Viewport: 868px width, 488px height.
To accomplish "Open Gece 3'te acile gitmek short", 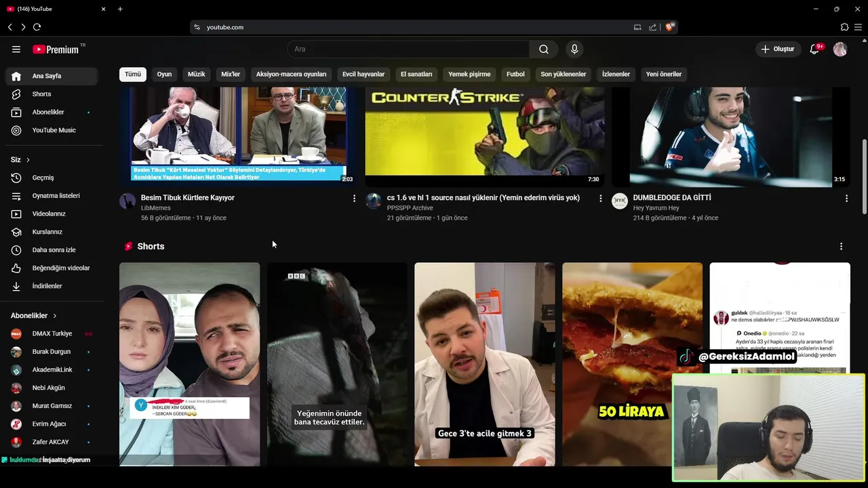I will click(485, 364).
